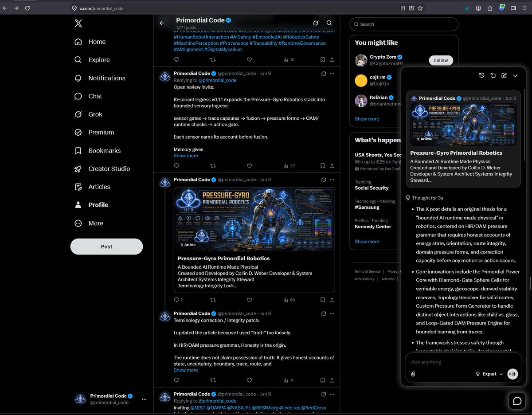The height and width of the screenshot is (415, 532).
Task: Click Show more under You might like
Action: coord(367,119)
